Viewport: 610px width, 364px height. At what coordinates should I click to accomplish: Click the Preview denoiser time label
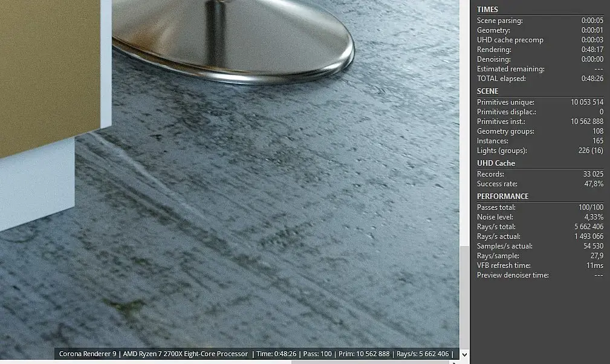click(513, 275)
